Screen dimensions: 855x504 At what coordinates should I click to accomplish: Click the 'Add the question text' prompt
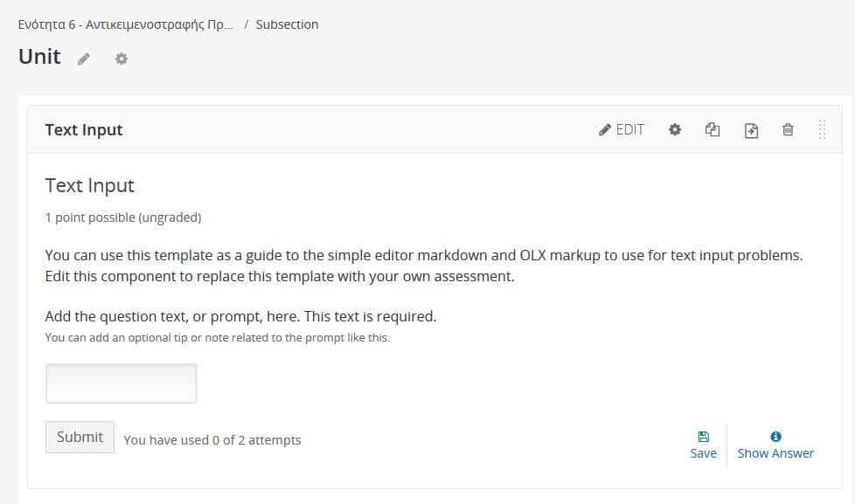click(x=240, y=316)
